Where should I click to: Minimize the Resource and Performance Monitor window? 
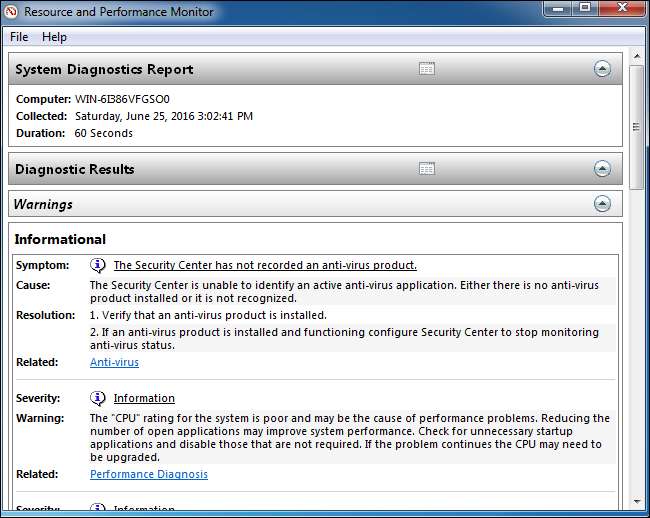pyautogui.click(x=558, y=8)
